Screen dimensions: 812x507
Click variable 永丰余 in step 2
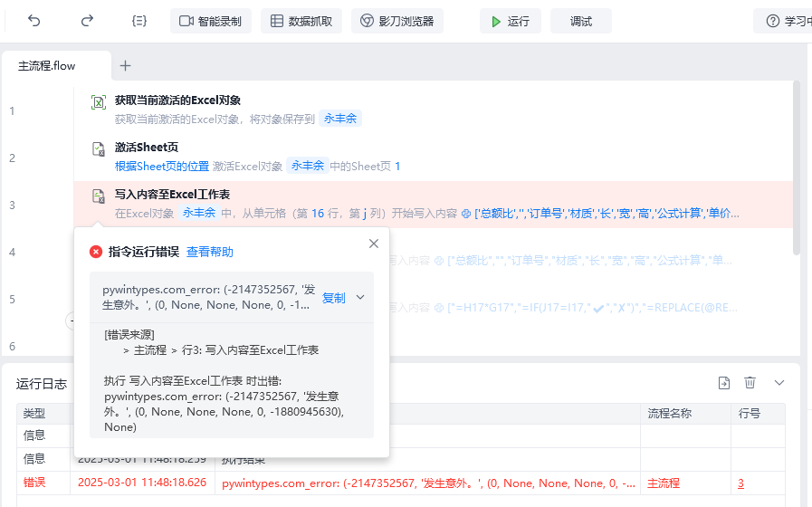(308, 166)
